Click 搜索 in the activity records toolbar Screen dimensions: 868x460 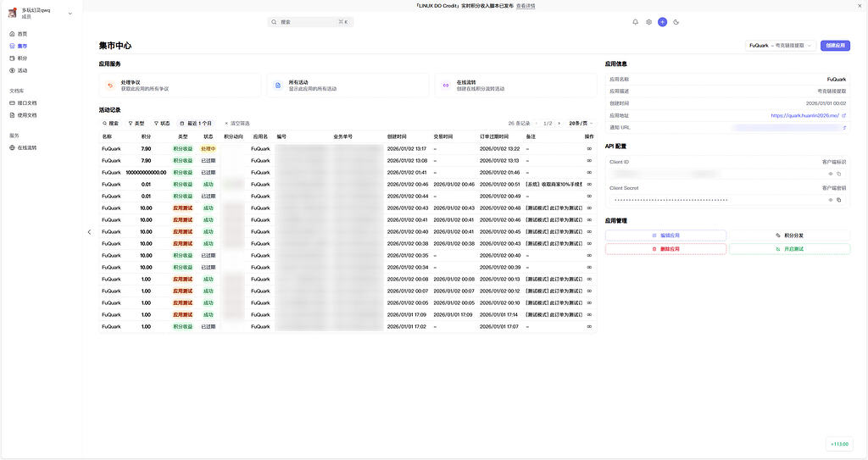pyautogui.click(x=111, y=124)
